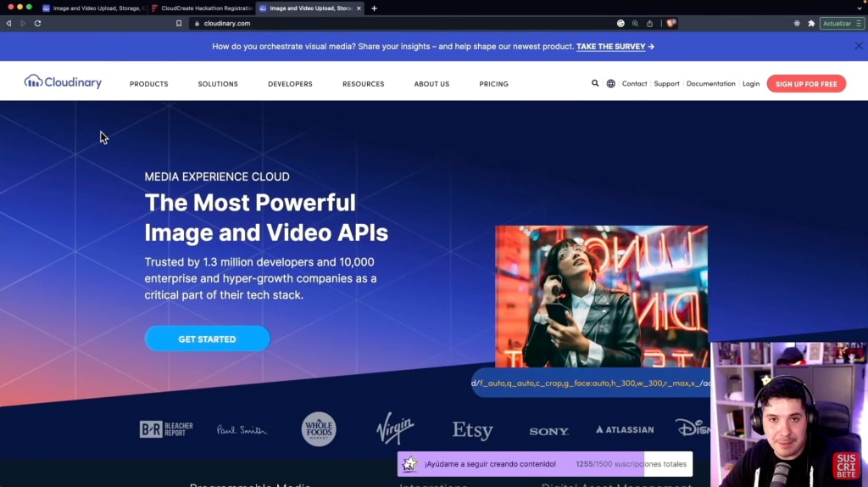Click the Support link
Screen dimensions: 868x487
[666, 84]
